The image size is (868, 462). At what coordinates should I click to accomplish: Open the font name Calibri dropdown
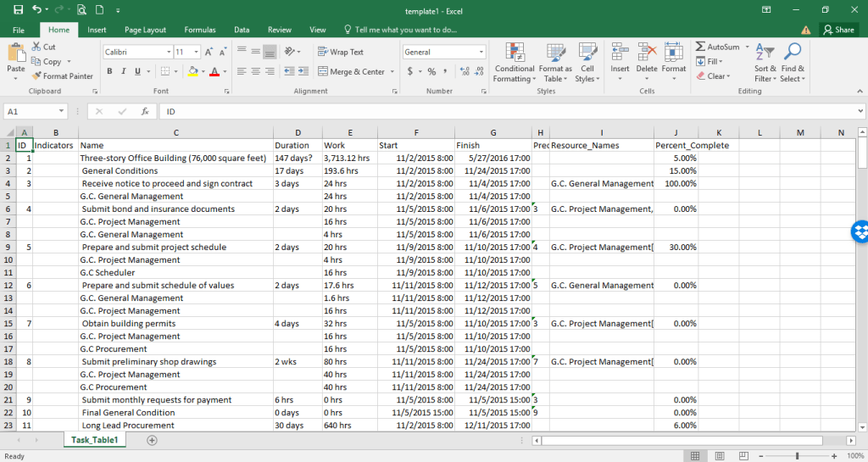click(x=169, y=52)
